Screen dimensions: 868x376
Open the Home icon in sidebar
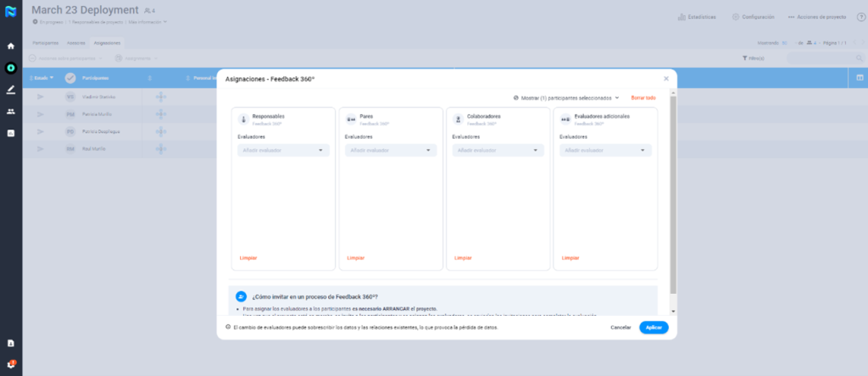[11, 46]
